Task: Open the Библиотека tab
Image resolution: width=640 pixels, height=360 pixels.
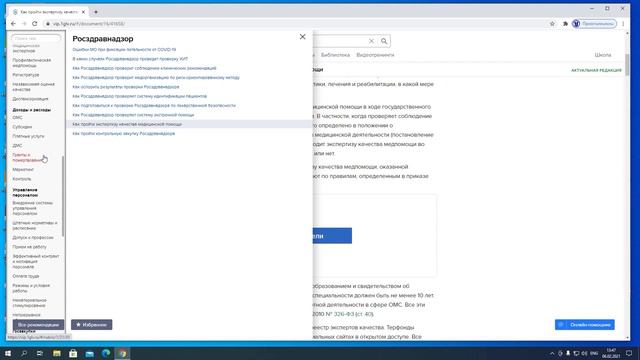Action: 335,55
